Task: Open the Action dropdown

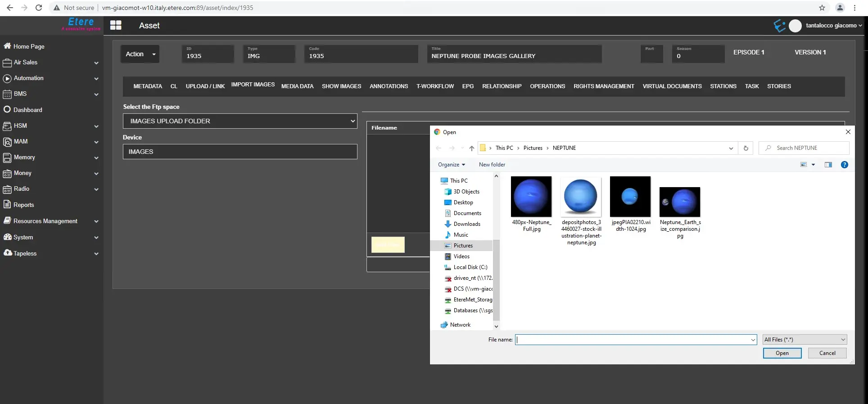Action: [x=140, y=54]
